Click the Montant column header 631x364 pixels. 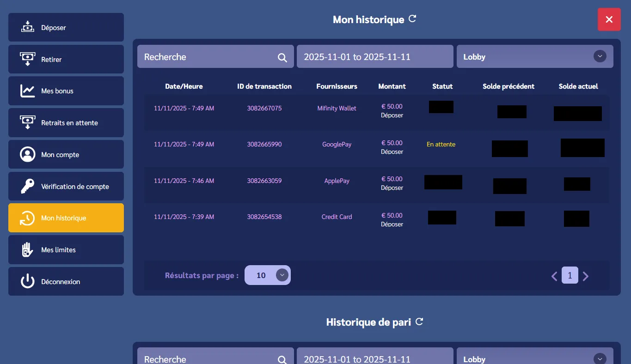(392, 86)
